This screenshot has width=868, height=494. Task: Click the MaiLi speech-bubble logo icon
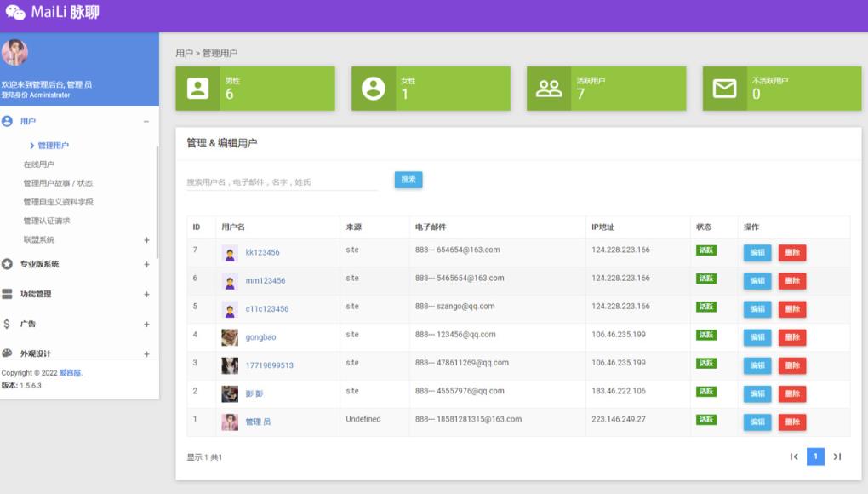point(17,12)
